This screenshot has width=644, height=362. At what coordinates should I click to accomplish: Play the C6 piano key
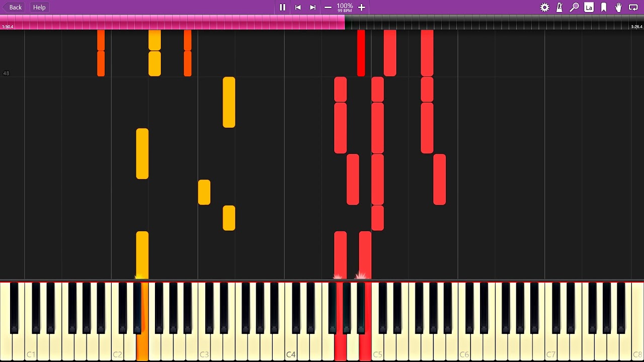pos(464,347)
